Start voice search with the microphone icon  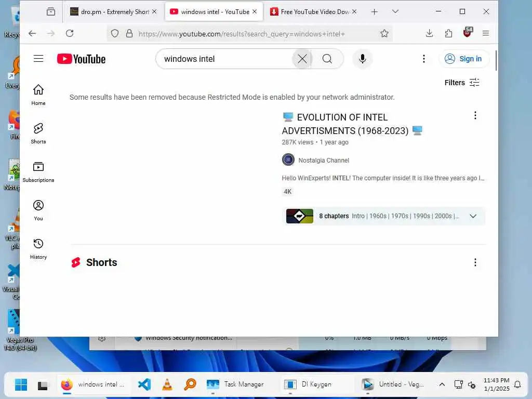click(362, 59)
